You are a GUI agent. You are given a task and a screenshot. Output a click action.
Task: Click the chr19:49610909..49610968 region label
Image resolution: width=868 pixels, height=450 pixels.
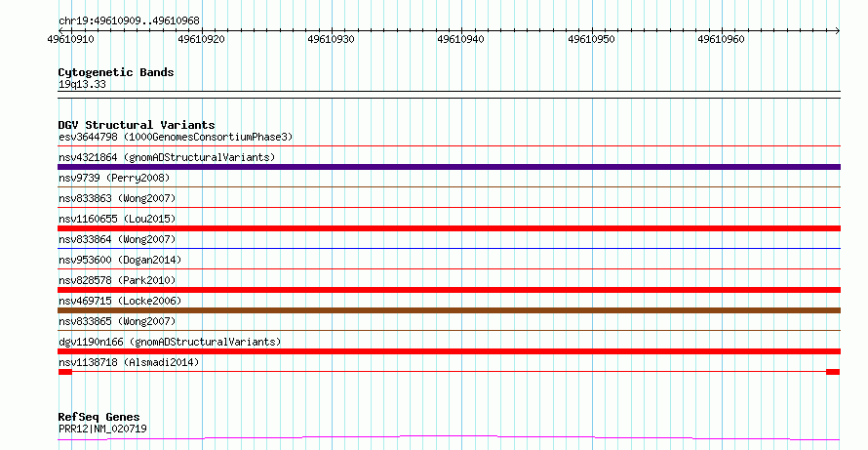pos(129,21)
